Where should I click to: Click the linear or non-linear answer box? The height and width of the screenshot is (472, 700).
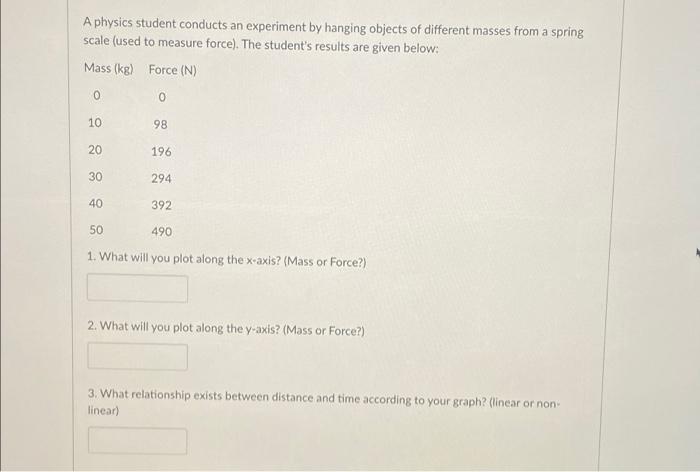point(138,441)
